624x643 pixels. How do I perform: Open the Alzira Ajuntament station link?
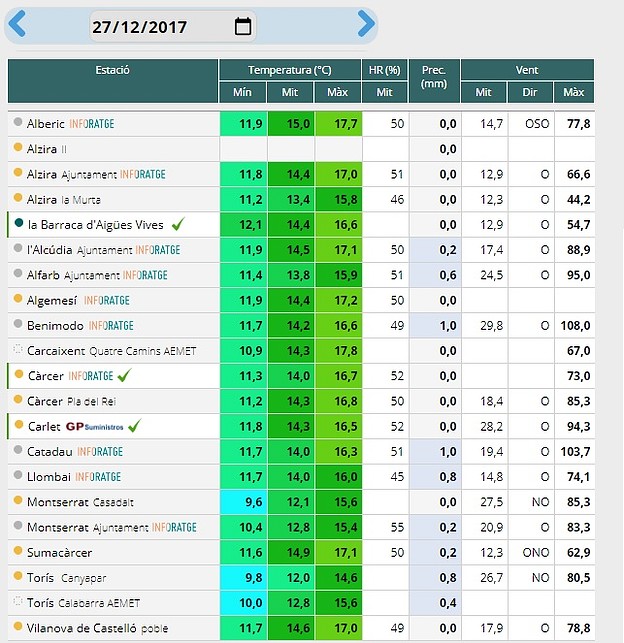click(72, 174)
